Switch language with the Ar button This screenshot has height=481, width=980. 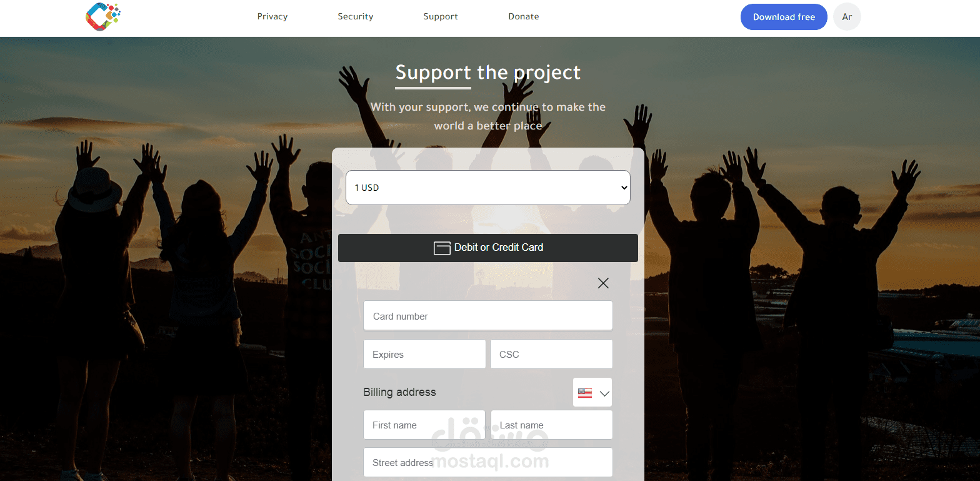tap(847, 17)
